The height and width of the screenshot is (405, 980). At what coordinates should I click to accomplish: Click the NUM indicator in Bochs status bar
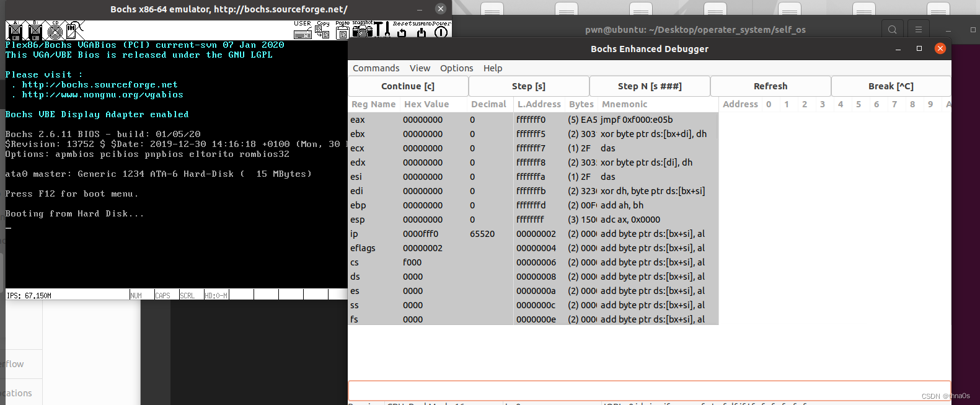click(x=136, y=296)
